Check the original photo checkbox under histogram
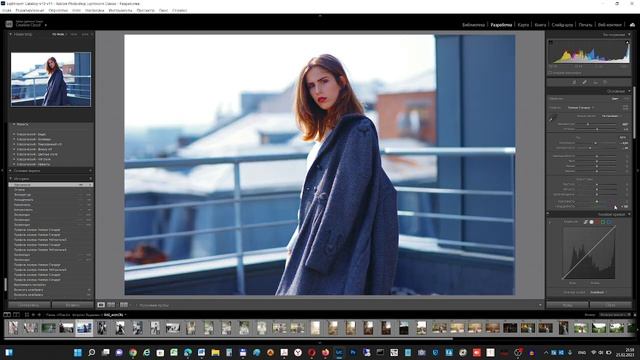640x360 pixels. point(550,73)
